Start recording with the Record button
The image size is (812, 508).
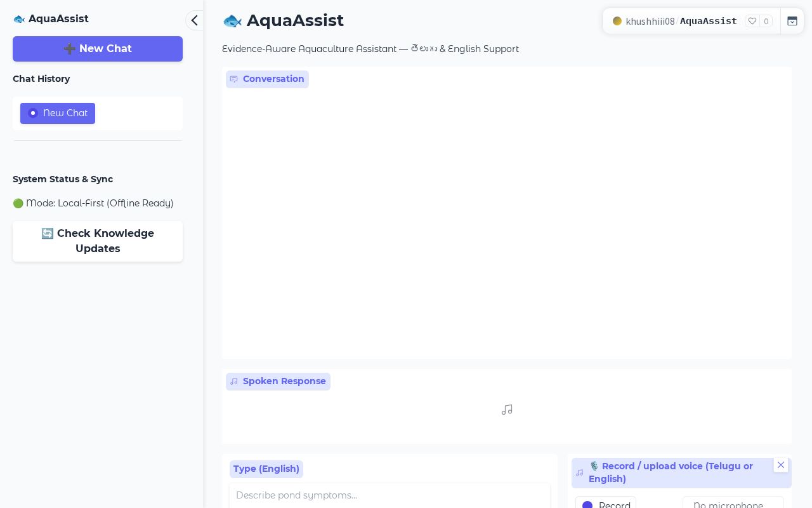(606, 503)
